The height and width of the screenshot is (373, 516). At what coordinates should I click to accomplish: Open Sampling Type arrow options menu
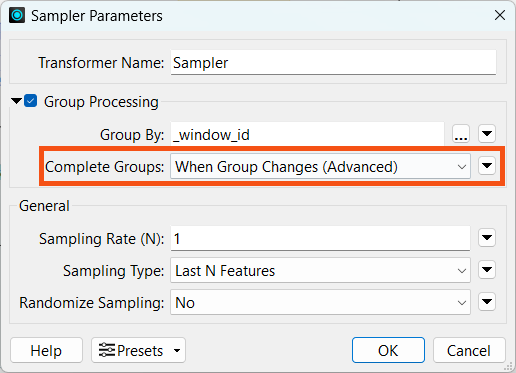coord(487,269)
